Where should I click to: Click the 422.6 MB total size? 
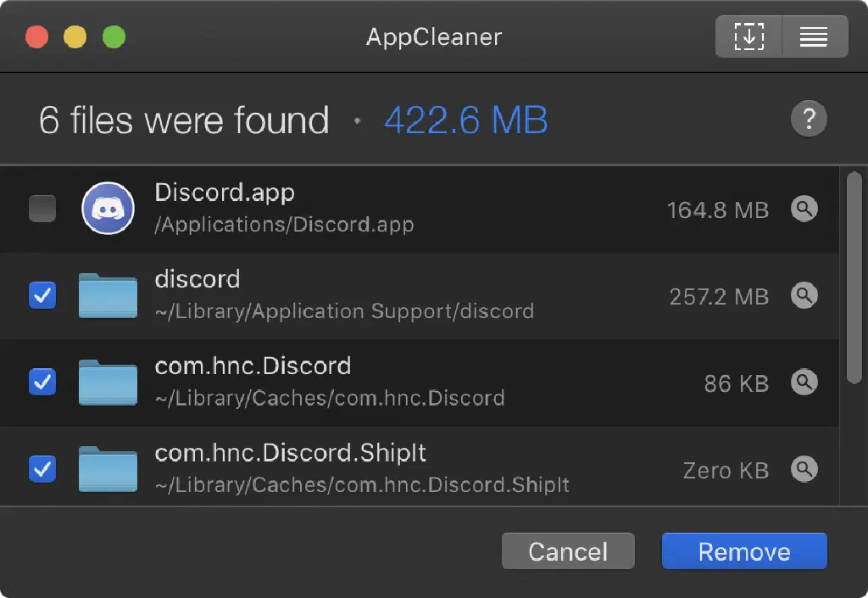point(465,120)
